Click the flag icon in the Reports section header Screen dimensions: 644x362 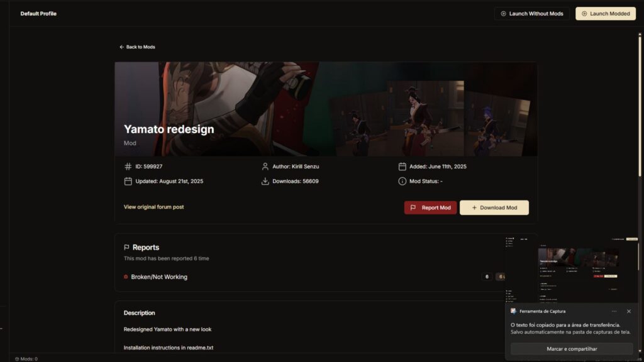pos(126,247)
